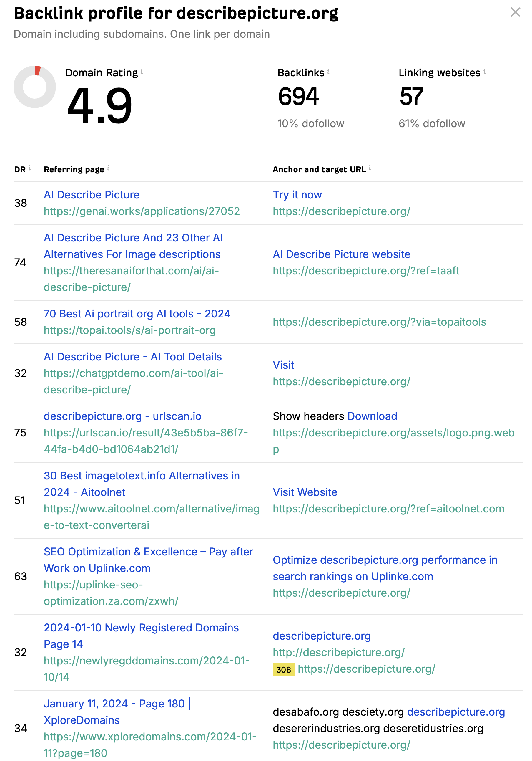Click the DR column info icon
532x761 pixels.
(x=29, y=168)
